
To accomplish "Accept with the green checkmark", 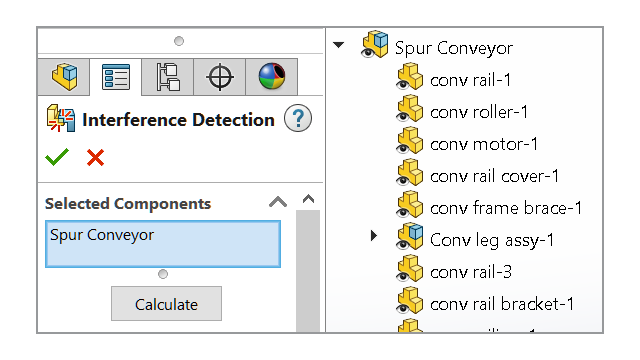I will tap(57, 157).
